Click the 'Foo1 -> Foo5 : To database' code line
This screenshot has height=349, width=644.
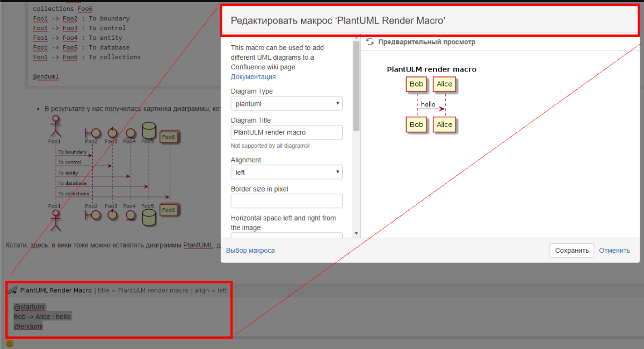[x=81, y=48]
